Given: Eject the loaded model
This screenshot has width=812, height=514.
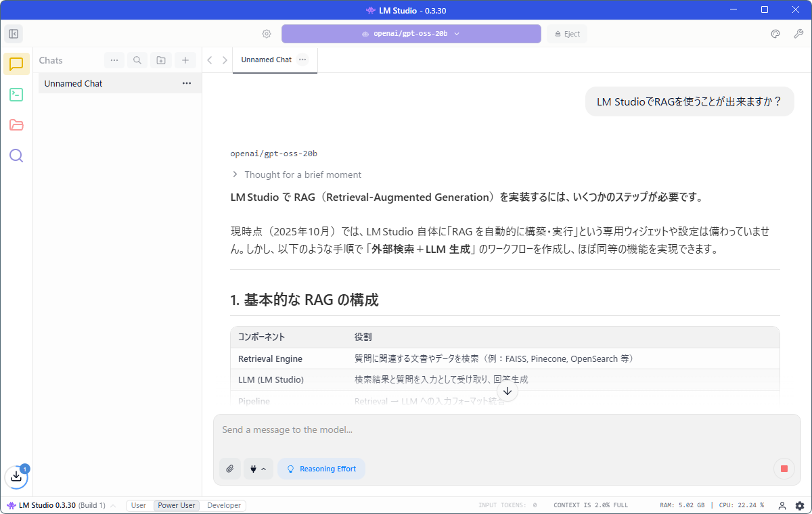Looking at the screenshot, I should (x=567, y=34).
